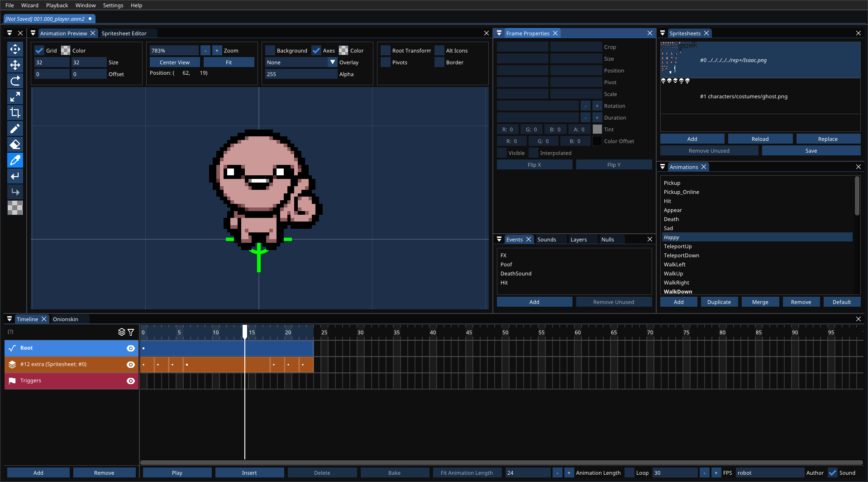Select the Erase tool

point(15,145)
